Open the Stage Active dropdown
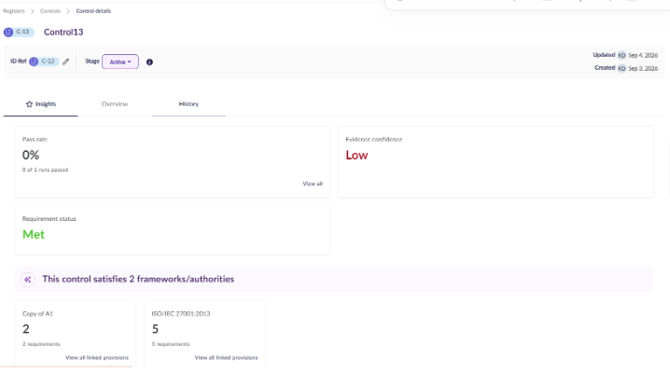 [120, 62]
